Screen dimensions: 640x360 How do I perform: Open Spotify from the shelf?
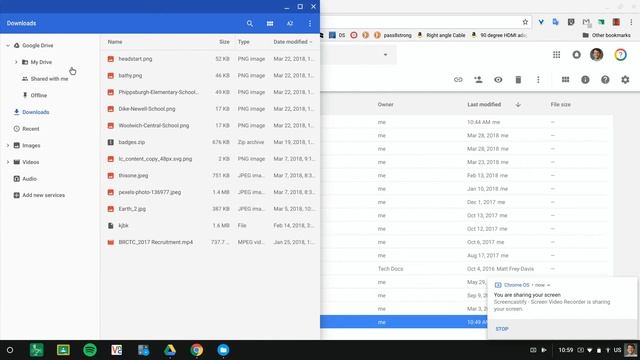[90, 350]
